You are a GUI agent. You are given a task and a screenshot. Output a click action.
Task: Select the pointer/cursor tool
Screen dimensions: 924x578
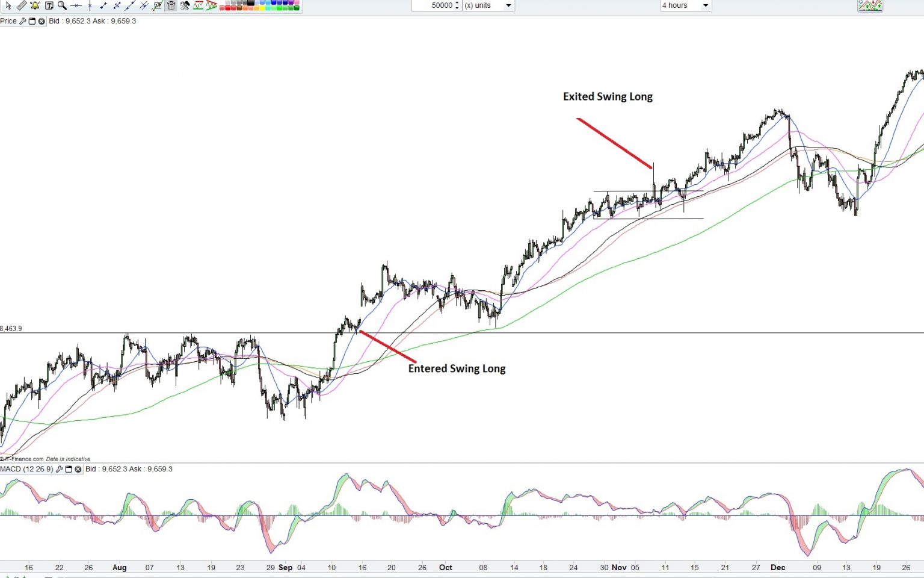point(8,6)
